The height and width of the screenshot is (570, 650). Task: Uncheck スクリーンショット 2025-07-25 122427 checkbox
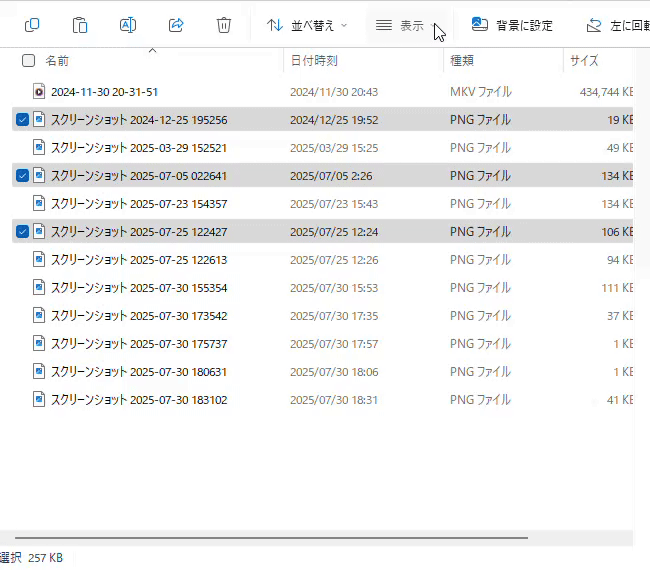[22, 232]
